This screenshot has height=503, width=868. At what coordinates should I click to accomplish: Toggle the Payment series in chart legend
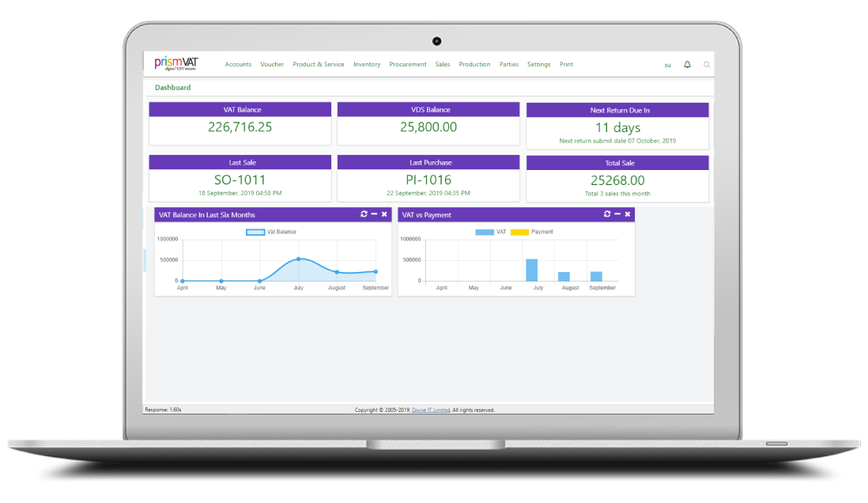(x=532, y=232)
